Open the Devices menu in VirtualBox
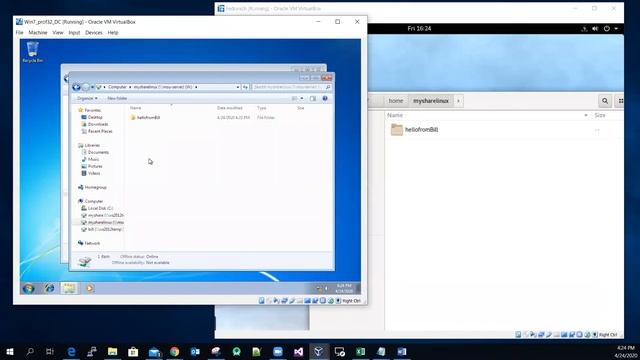Viewport: 640px width, 360px height. (x=94, y=33)
